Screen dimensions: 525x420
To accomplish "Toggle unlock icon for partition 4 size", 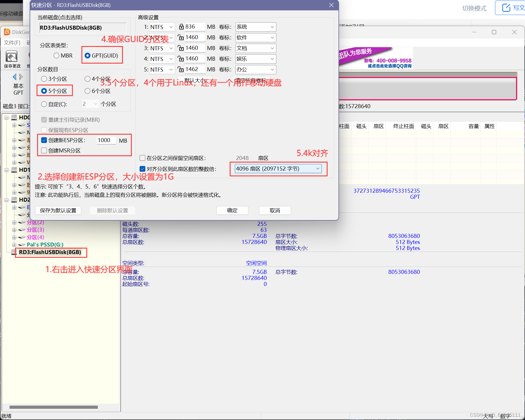I will pos(181,59).
